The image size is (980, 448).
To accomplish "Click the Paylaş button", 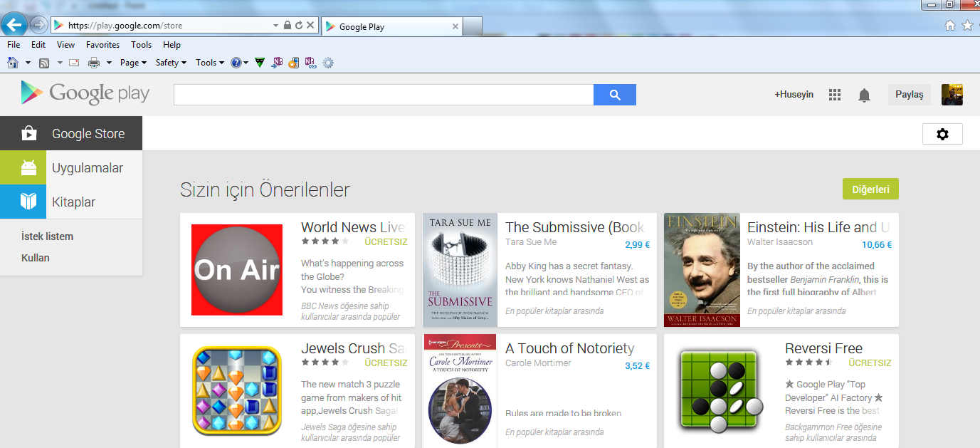I will [909, 95].
